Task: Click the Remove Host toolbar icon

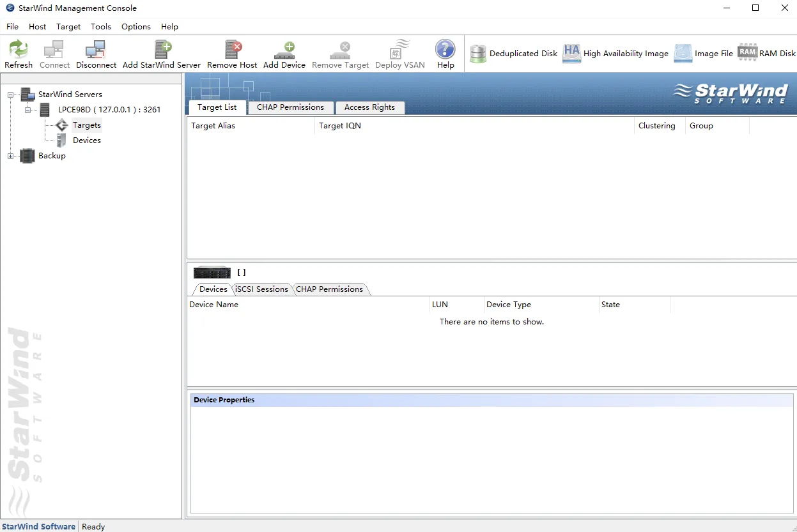Action: (231, 54)
